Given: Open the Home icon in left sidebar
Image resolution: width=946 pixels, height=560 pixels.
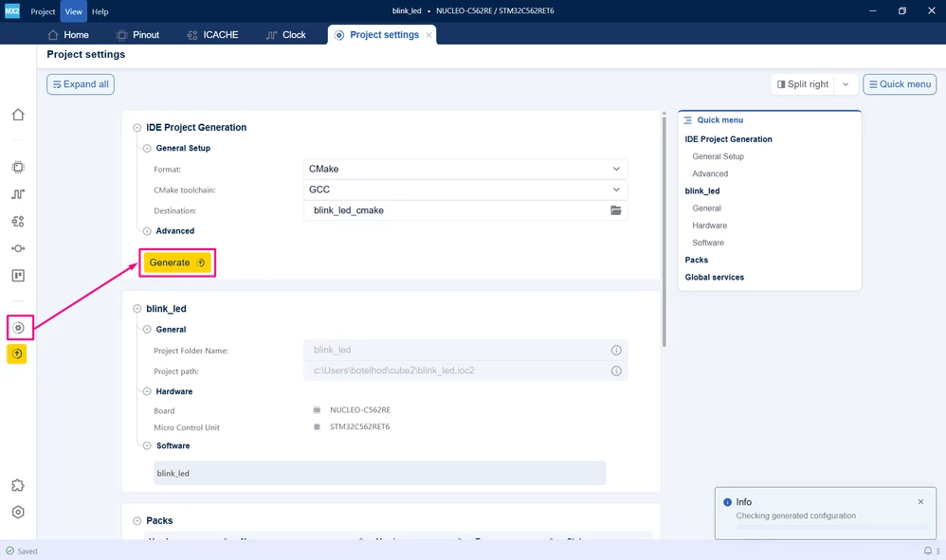Looking at the screenshot, I should pos(18,115).
